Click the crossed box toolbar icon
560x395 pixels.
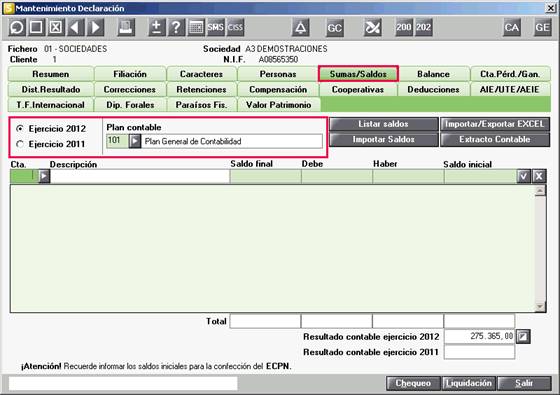click(x=56, y=28)
